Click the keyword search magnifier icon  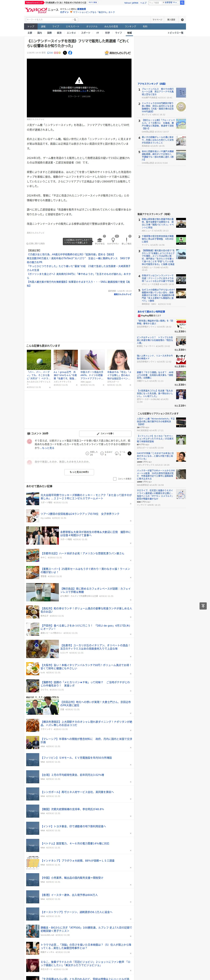[x=75, y=20]
